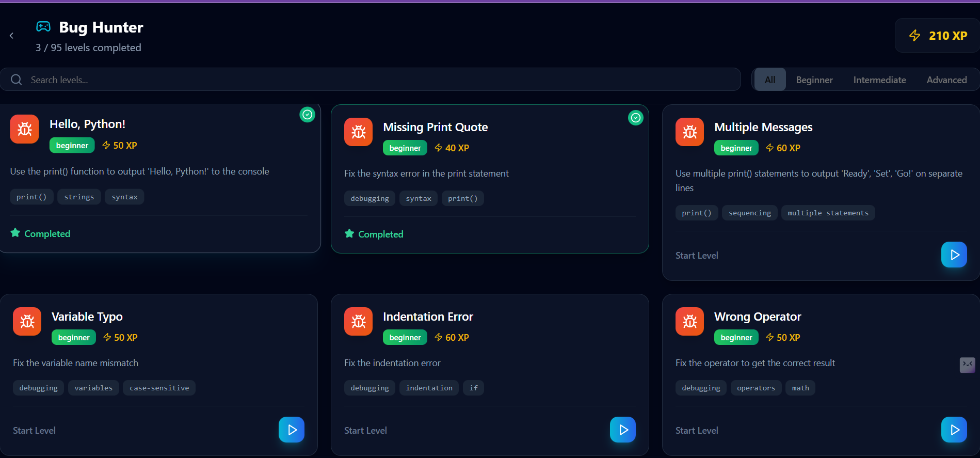Switch to the Intermediate filter tab
The height and width of the screenshot is (458, 980).
coord(879,80)
